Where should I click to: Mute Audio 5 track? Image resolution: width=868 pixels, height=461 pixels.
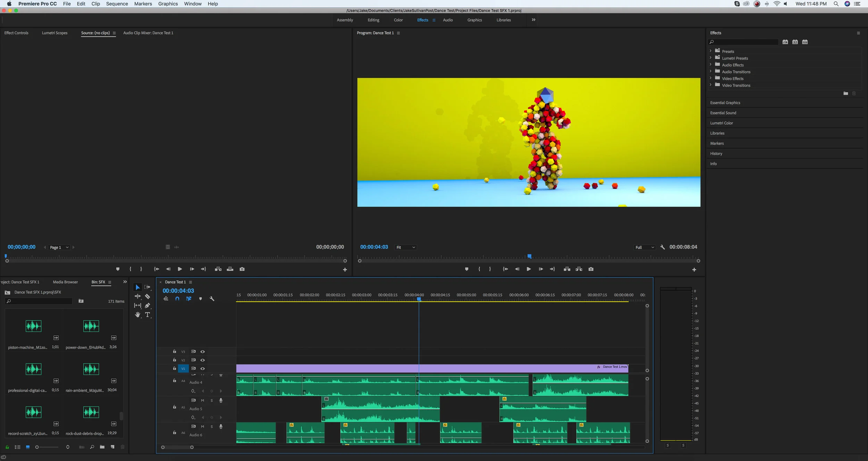[x=202, y=401]
